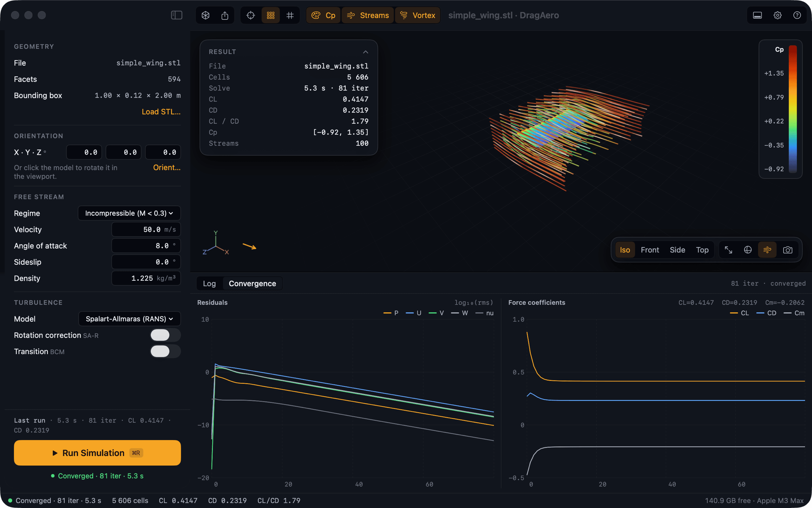The image size is (812, 508).
Task: Switch to Side view
Action: [677, 250]
